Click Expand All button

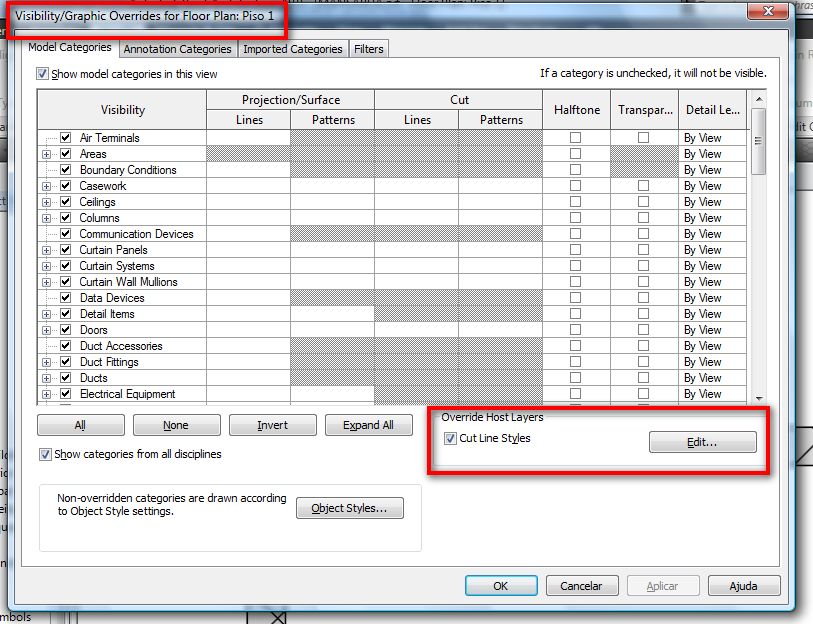369,425
